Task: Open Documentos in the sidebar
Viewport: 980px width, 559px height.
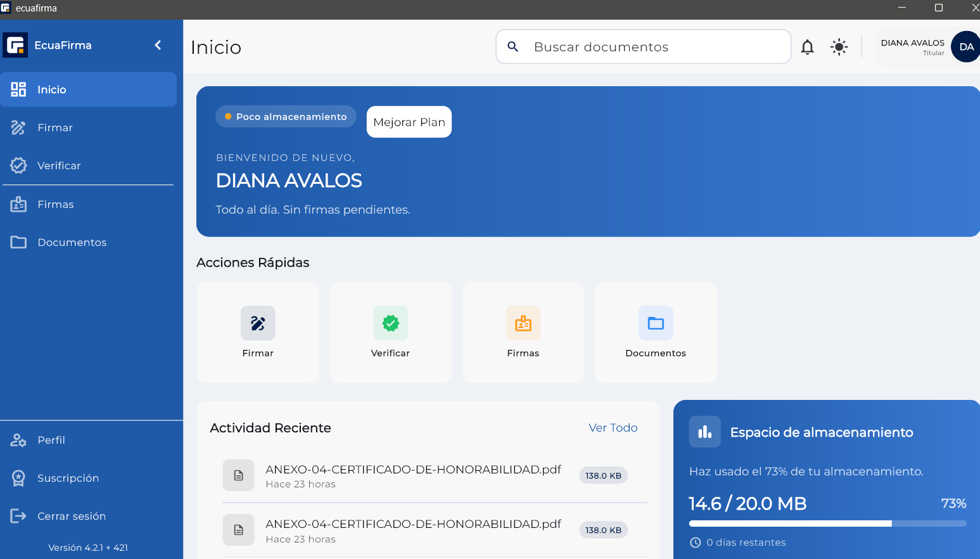Action: coord(88,242)
